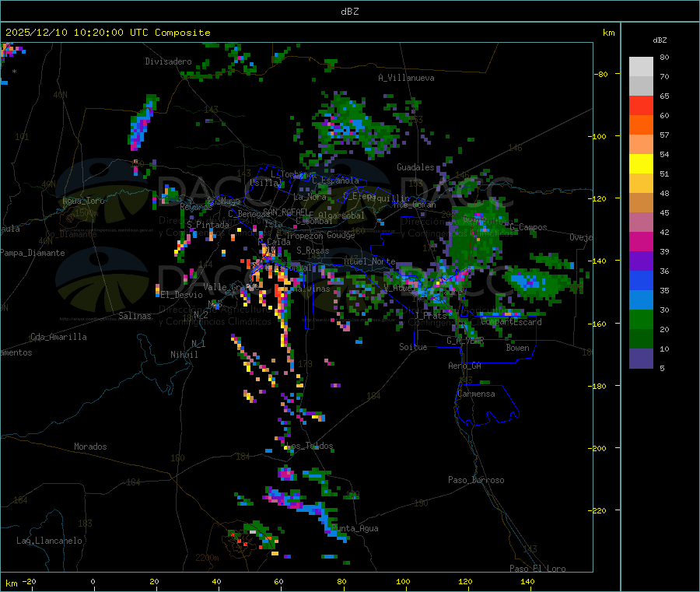
Task: Click the Carmensa label
Action: click(476, 394)
